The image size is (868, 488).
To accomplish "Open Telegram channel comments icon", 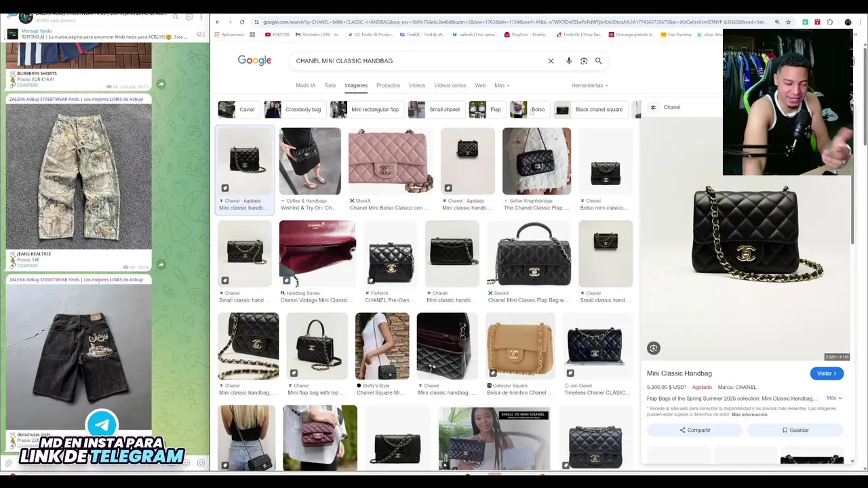I will [189, 16].
